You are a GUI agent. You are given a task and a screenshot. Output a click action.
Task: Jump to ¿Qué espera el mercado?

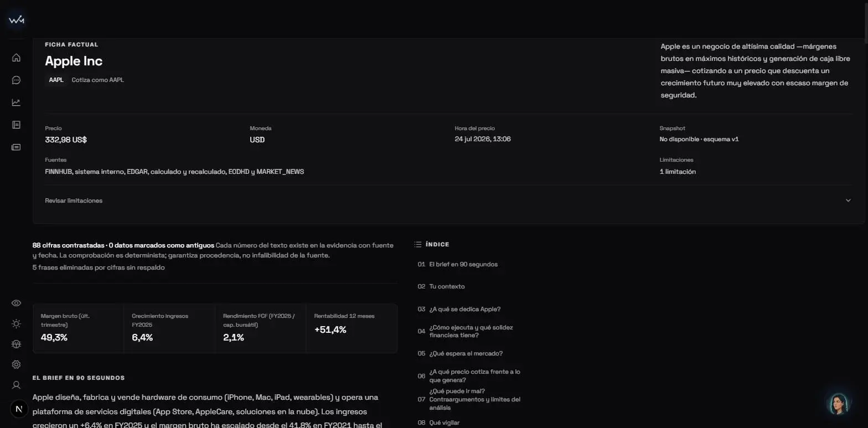click(466, 353)
